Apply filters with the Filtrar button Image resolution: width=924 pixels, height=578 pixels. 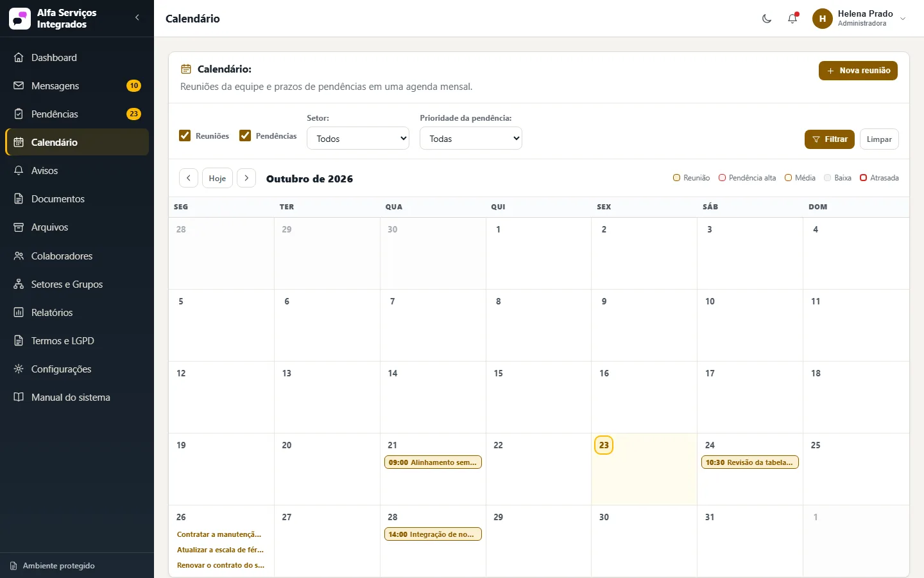830,139
